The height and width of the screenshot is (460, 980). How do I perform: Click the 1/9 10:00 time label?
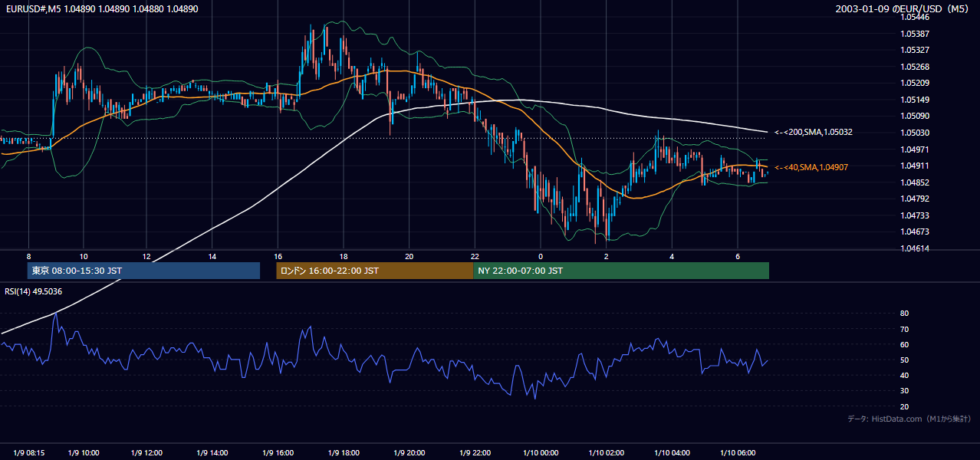[84, 453]
